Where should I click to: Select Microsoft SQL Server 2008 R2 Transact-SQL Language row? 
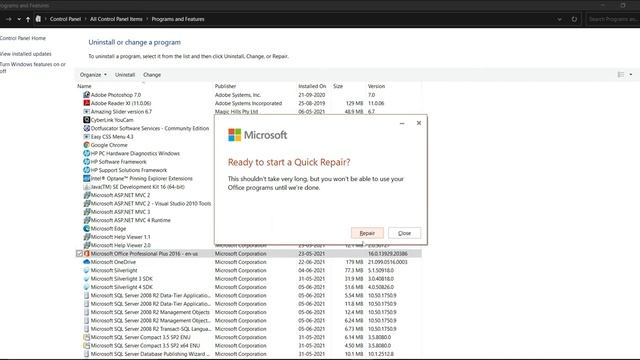pos(249,329)
